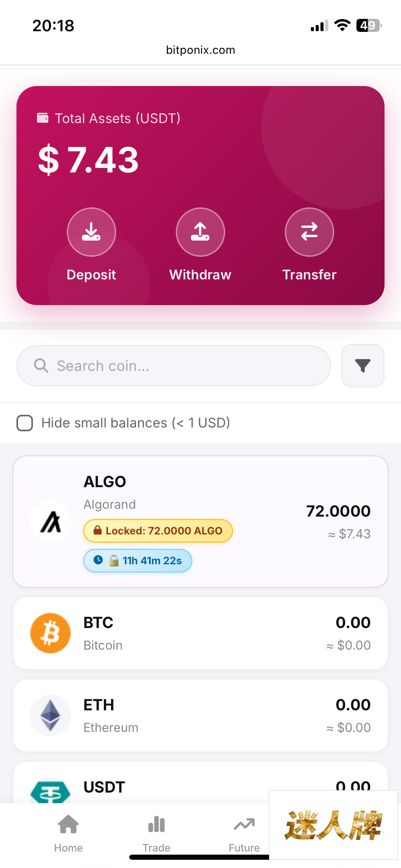This screenshot has height=868, width=401.
Task: Tap the Withdraw upload icon
Action: (200, 232)
